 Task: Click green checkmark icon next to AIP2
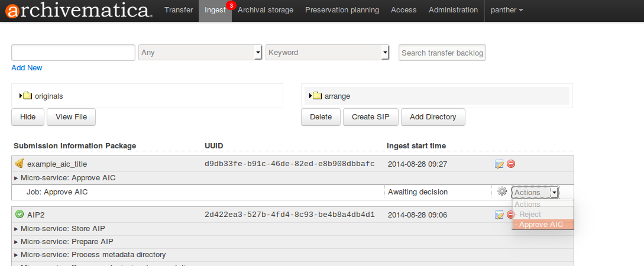click(19, 215)
